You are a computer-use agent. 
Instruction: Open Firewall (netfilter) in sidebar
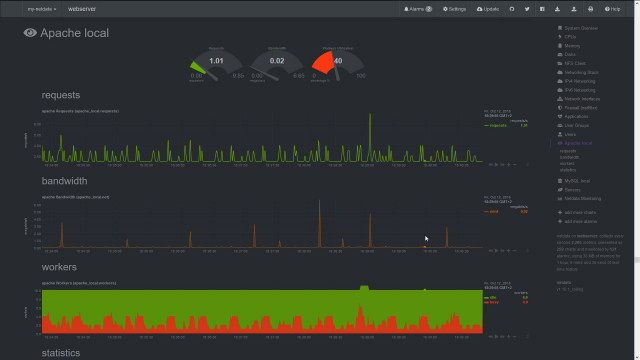[x=577, y=108]
